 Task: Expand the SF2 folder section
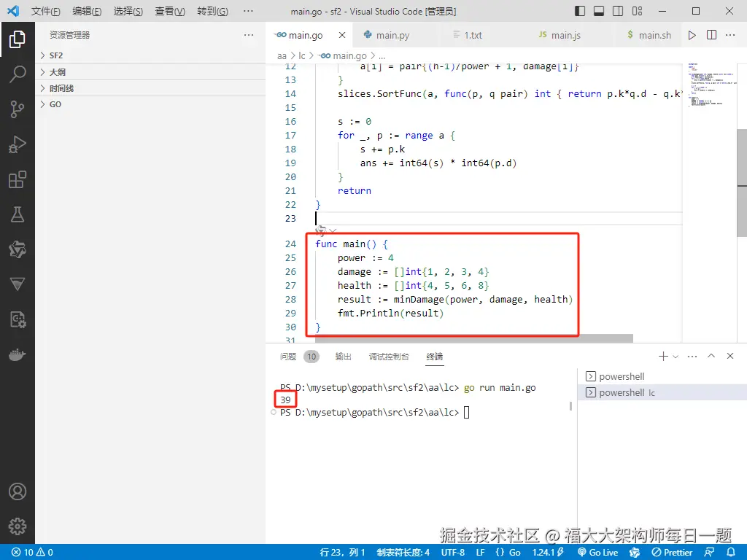150,55
